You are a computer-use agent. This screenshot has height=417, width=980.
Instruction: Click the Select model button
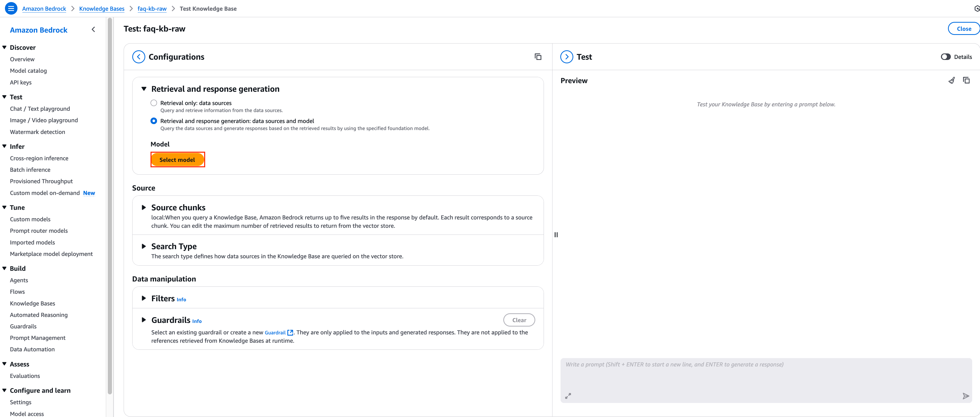(x=177, y=160)
